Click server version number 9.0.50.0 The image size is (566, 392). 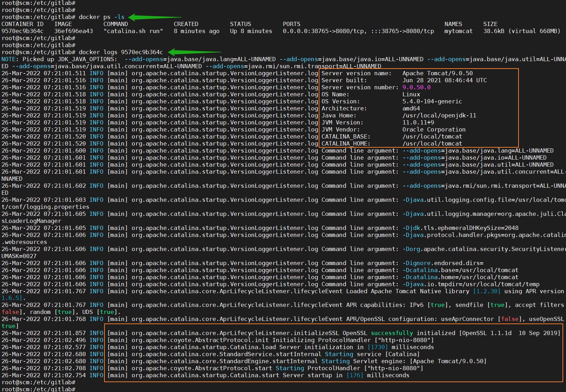tap(416, 87)
